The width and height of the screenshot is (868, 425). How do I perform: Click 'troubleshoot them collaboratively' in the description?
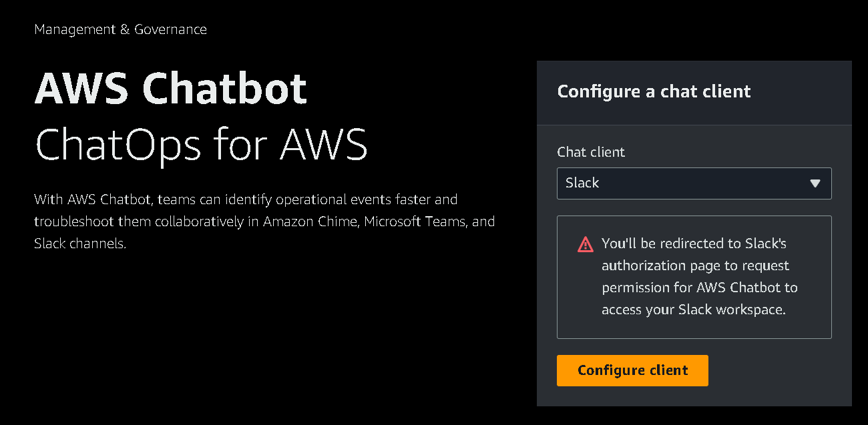coord(139,222)
